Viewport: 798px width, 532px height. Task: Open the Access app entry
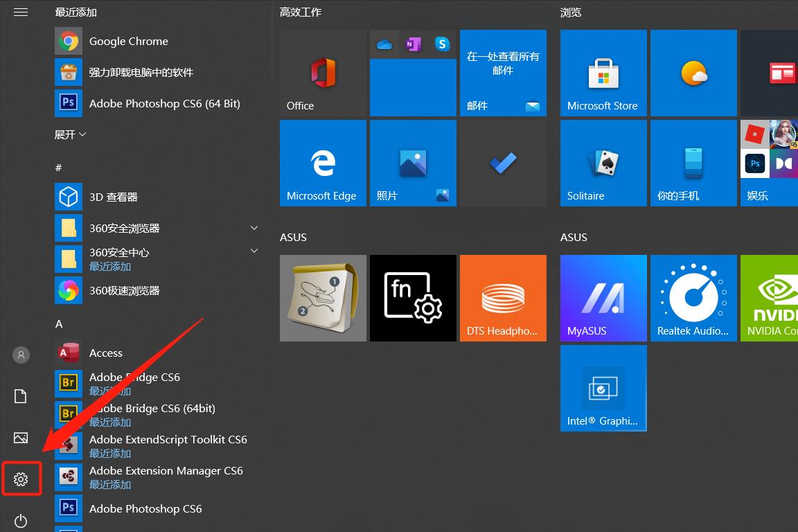tap(105, 353)
